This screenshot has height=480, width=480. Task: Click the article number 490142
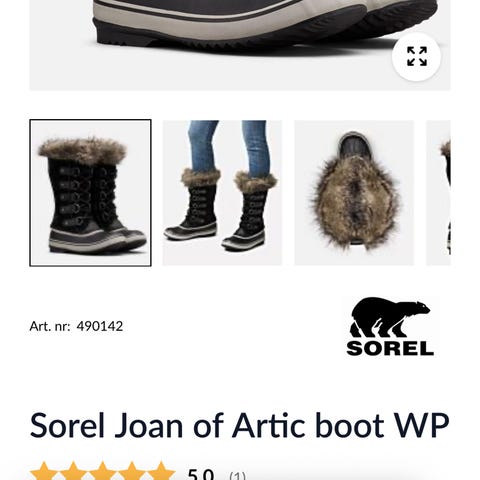(x=100, y=326)
